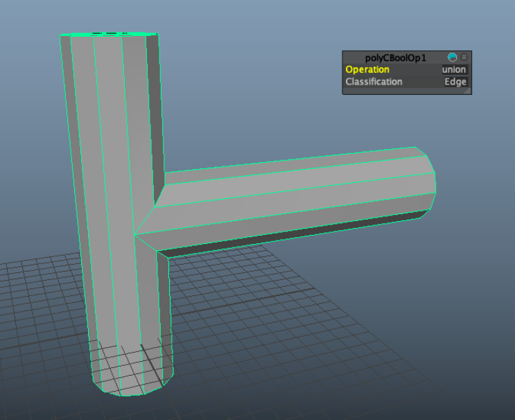This screenshot has height=420, width=515.
Task: Select the yellow Operation attribute label
Action: coord(367,69)
